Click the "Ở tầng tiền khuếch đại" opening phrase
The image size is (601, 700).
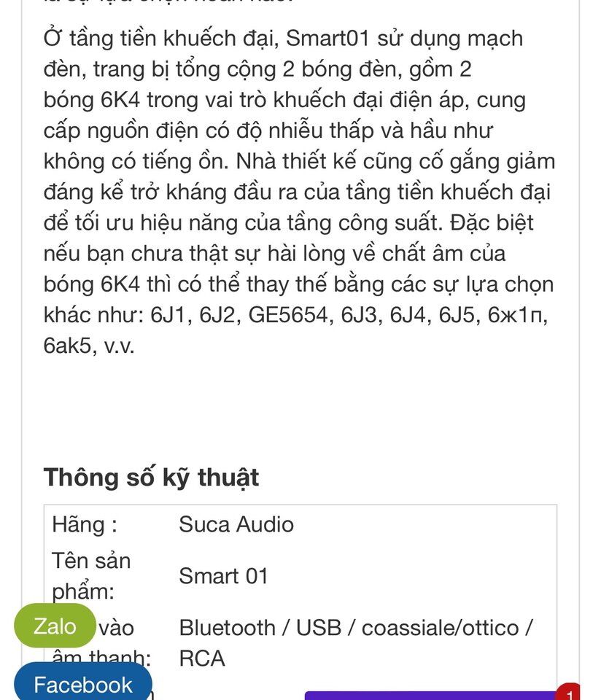[161, 39]
